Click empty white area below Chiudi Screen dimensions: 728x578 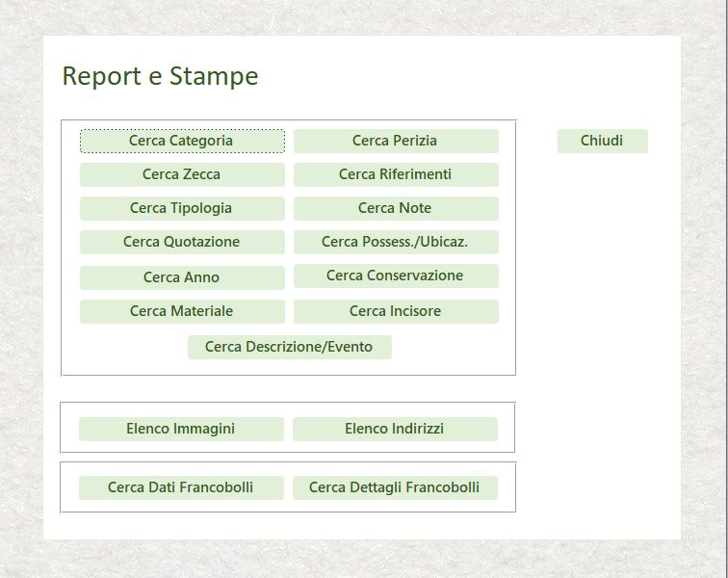[603, 289]
